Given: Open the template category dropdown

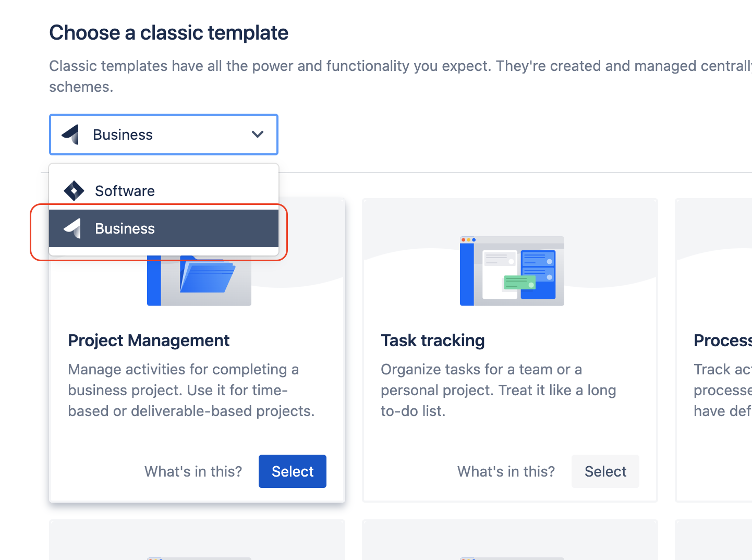Looking at the screenshot, I should click(x=163, y=134).
